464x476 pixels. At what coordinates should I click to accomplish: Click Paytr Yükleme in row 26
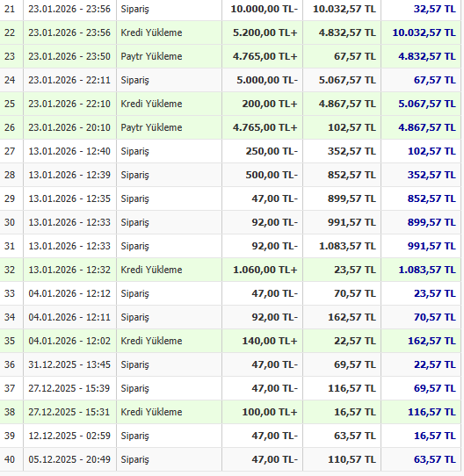click(x=151, y=127)
